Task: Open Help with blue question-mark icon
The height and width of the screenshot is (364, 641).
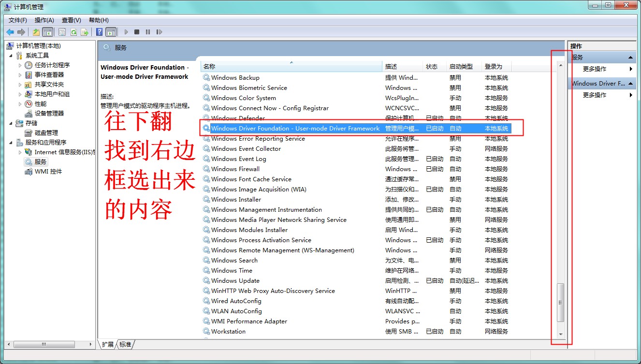Action: [x=99, y=32]
